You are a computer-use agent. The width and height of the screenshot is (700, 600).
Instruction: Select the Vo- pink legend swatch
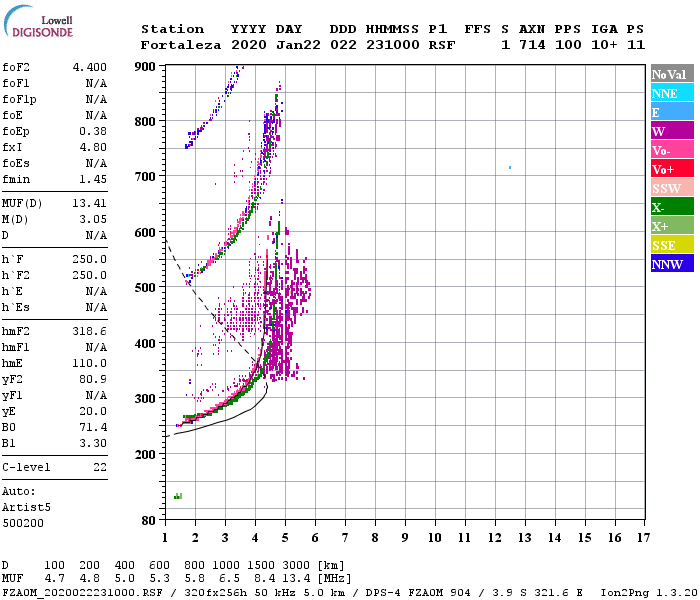[x=672, y=150]
